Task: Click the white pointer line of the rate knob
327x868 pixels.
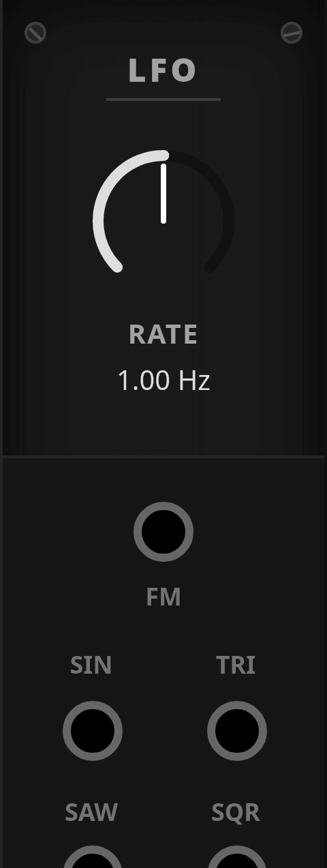Action: [x=163, y=193]
